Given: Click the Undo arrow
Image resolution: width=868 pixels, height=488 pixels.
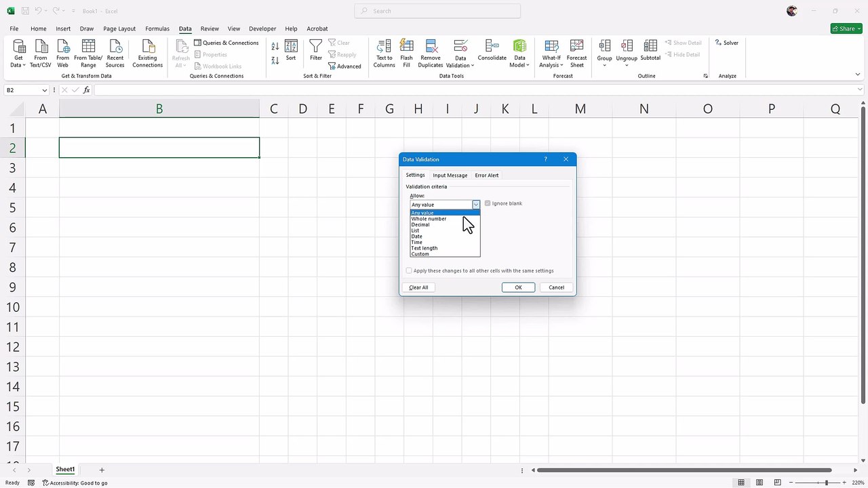Looking at the screenshot, I should pos(39,11).
